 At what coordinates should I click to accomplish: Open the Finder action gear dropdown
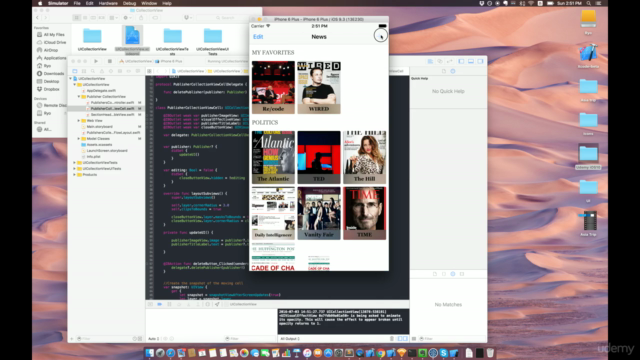point(127,18)
